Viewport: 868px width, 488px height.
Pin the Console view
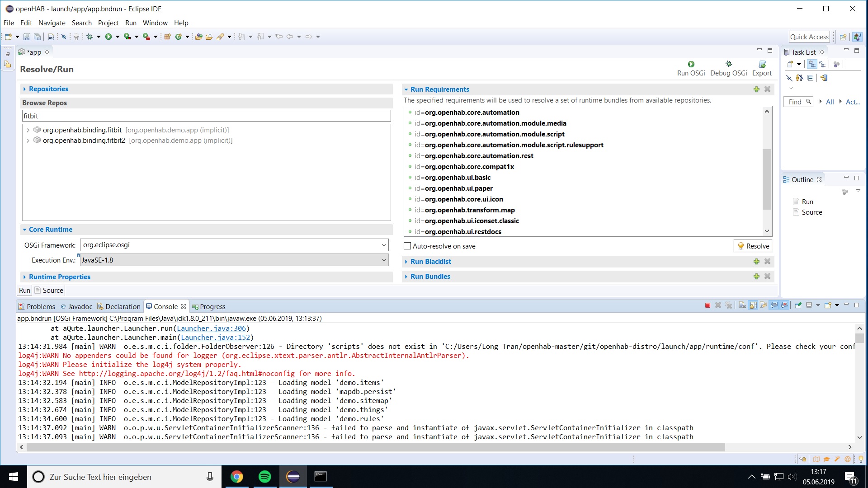(x=798, y=305)
